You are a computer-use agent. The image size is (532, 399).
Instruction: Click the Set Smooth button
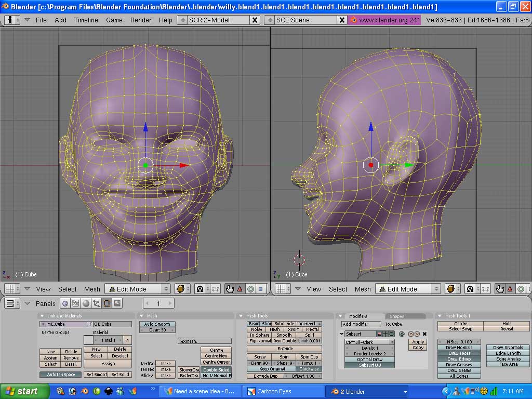[96, 375]
